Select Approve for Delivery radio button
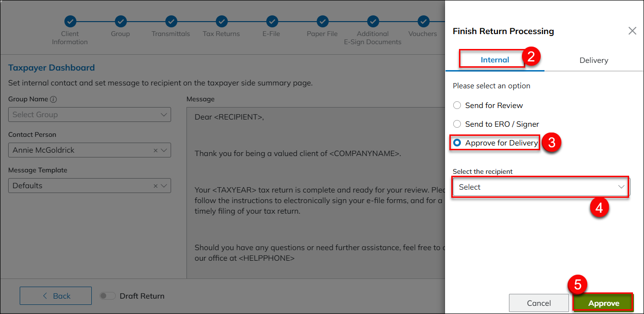The width and height of the screenshot is (644, 314). click(x=457, y=143)
